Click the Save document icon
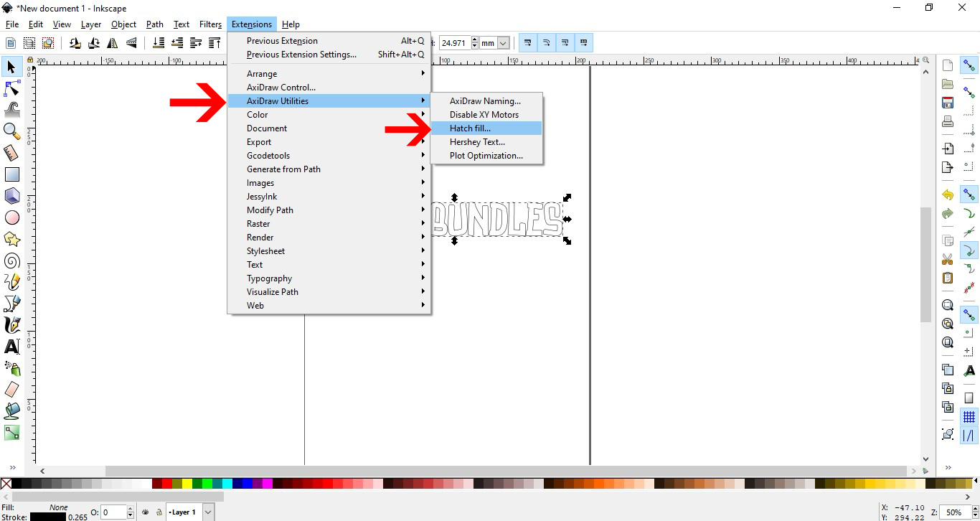980x521 pixels. pyautogui.click(x=948, y=103)
